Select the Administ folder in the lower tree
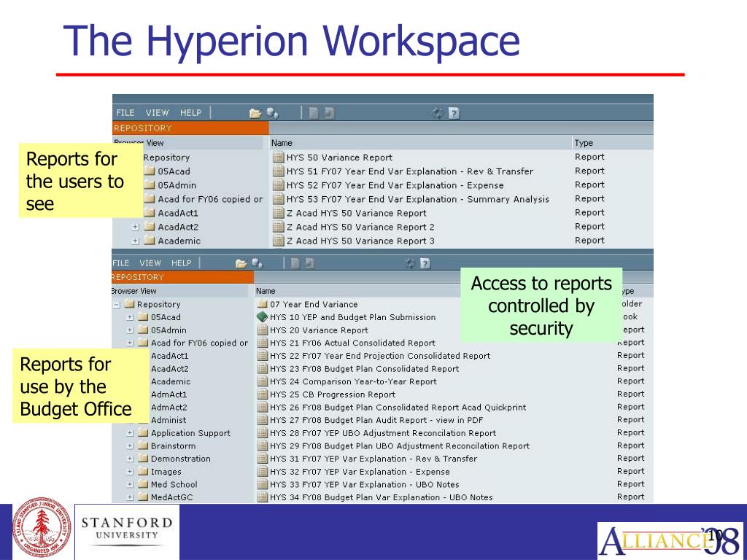Image resolution: width=747 pixels, height=560 pixels. (169, 420)
